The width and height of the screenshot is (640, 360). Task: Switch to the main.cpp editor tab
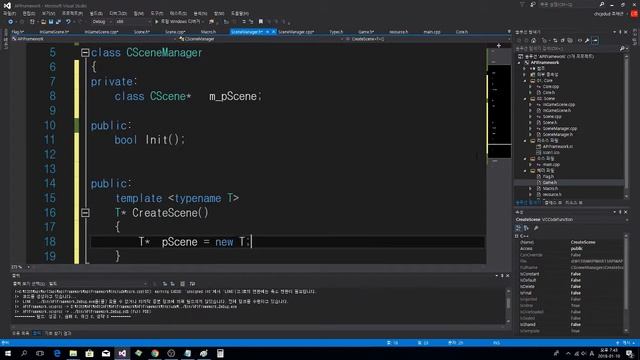[431, 31]
